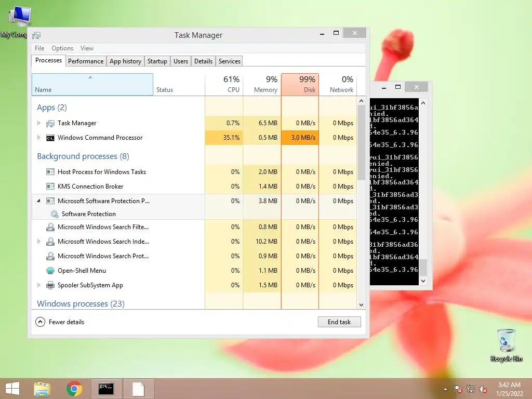Expand the Spooler SubSystem App row
The height and width of the screenshot is (399, 532).
(x=38, y=285)
